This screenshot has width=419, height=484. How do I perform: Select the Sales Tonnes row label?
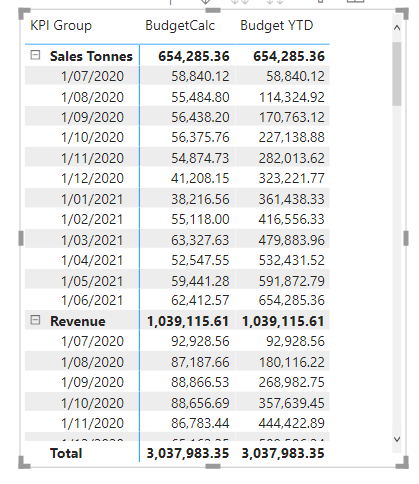point(91,56)
